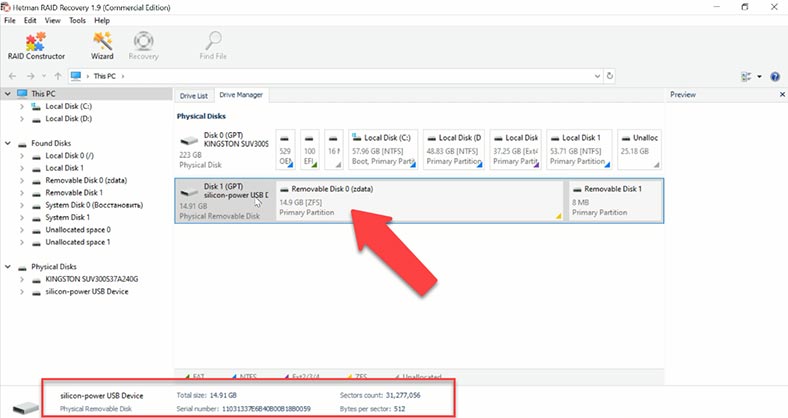Open the View menu

point(53,21)
